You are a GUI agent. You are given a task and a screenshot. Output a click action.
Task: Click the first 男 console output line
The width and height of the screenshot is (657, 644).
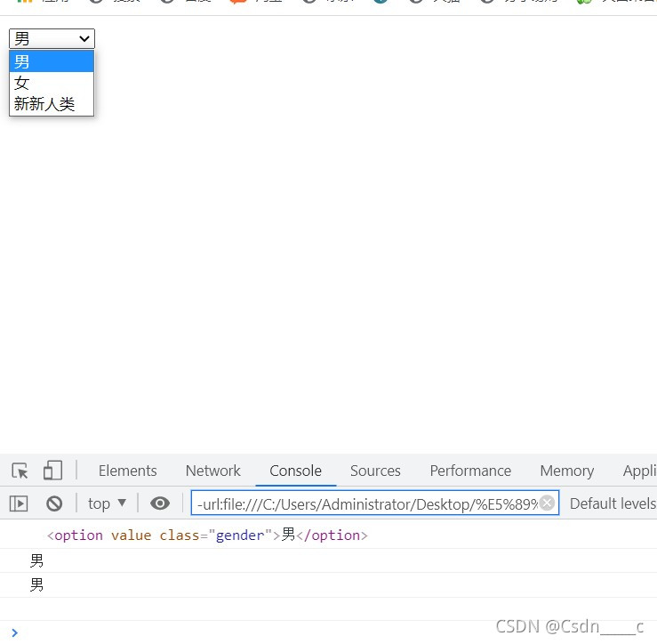(x=36, y=560)
